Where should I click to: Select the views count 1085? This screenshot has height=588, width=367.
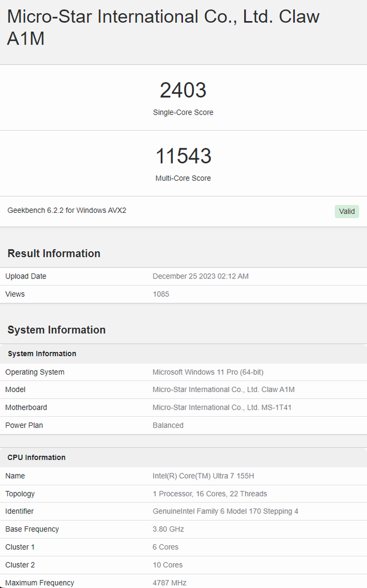coord(161,294)
